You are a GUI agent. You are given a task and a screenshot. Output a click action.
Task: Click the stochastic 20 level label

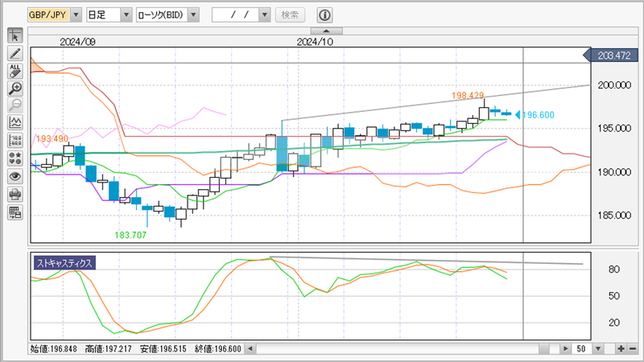(614, 323)
